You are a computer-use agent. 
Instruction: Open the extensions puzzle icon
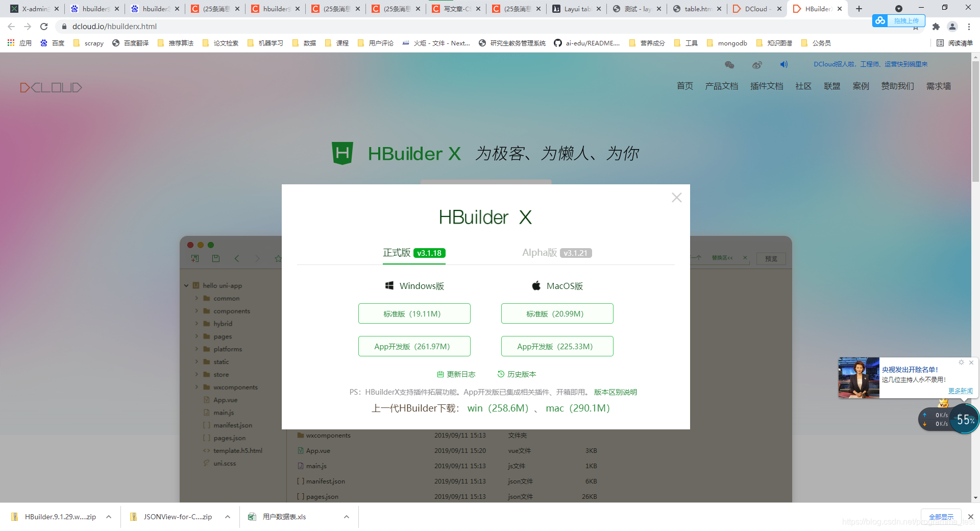click(x=936, y=27)
